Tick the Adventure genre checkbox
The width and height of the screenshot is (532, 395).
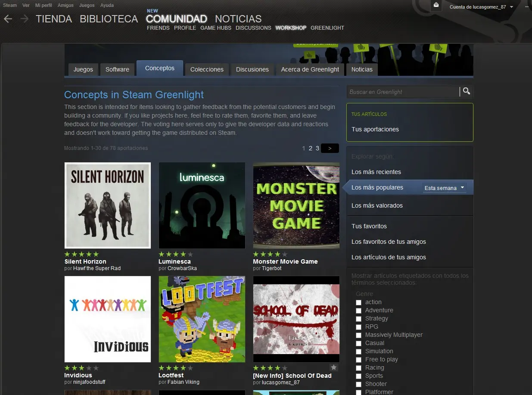pos(358,311)
